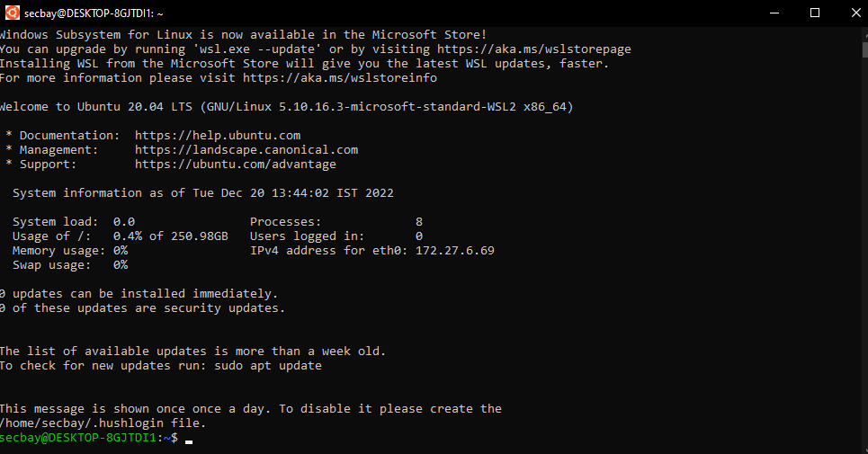
Task: Click the green secbay@DESKTOP-8GJTDI1 prompt text
Action: tap(78, 438)
